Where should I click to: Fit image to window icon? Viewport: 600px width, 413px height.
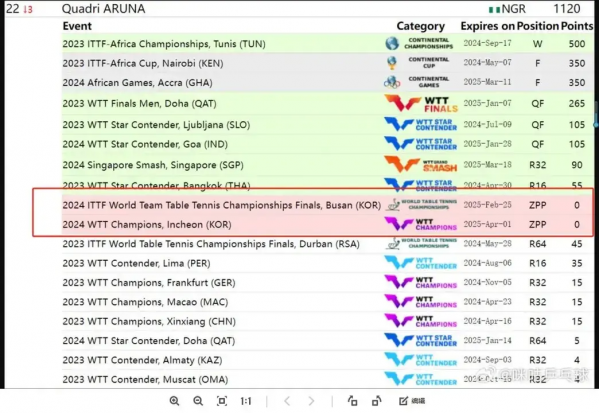[x=221, y=401]
